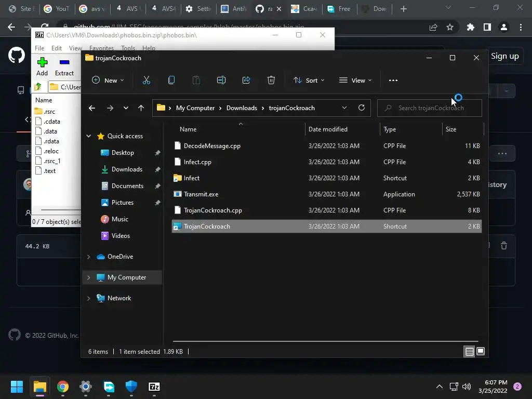Viewport: 532px width, 399px height.
Task: Expand the Network tree node
Action: coord(88,298)
